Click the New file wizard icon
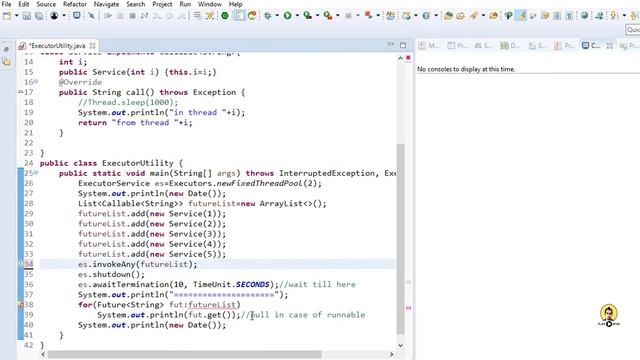The image size is (640, 360). click(7, 16)
